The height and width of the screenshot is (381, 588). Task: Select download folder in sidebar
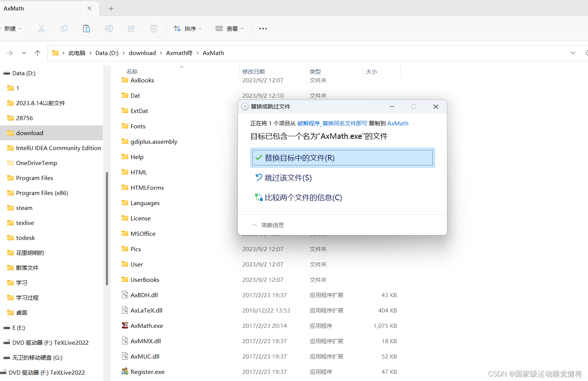pos(52,133)
